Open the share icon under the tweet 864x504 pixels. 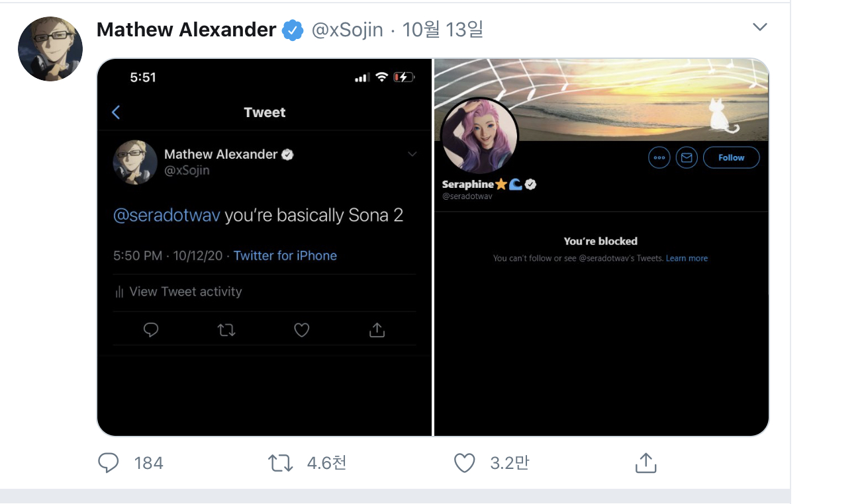(x=646, y=463)
